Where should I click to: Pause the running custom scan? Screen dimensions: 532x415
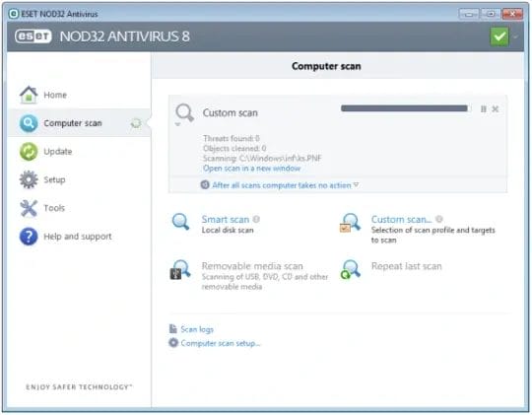pyautogui.click(x=484, y=109)
